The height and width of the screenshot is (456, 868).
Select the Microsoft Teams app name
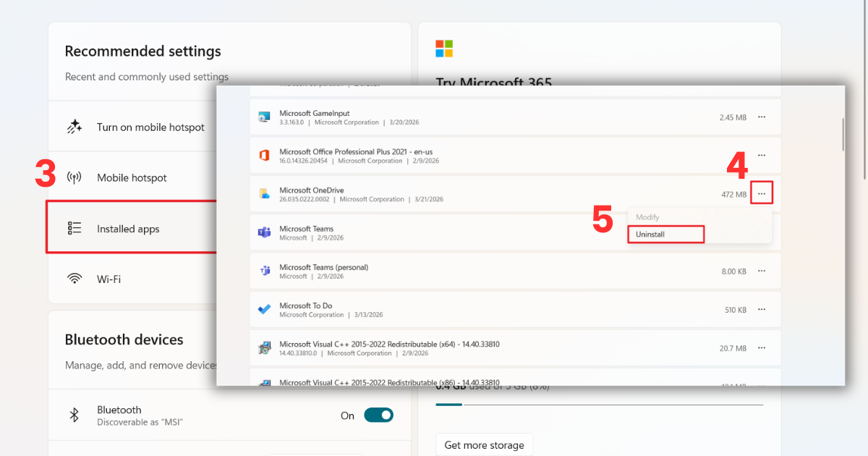(307, 229)
